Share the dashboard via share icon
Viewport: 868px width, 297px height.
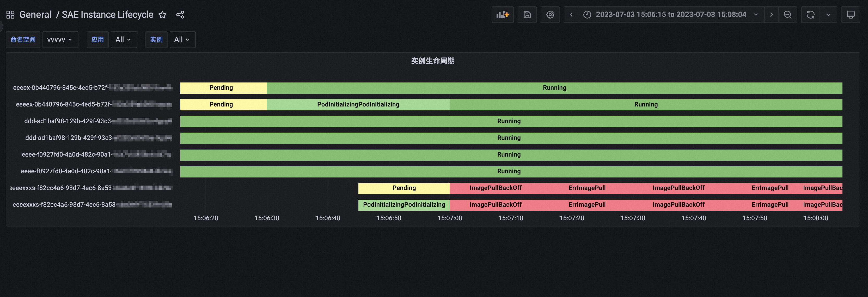[x=180, y=15]
